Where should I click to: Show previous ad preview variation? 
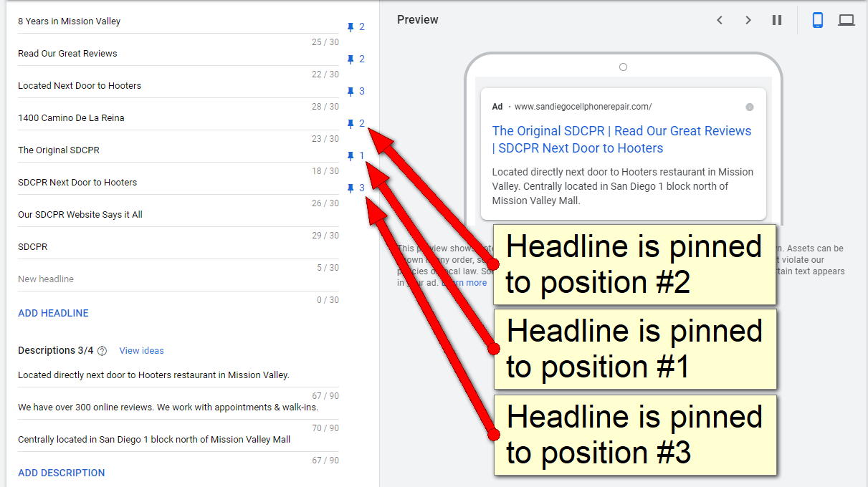720,20
